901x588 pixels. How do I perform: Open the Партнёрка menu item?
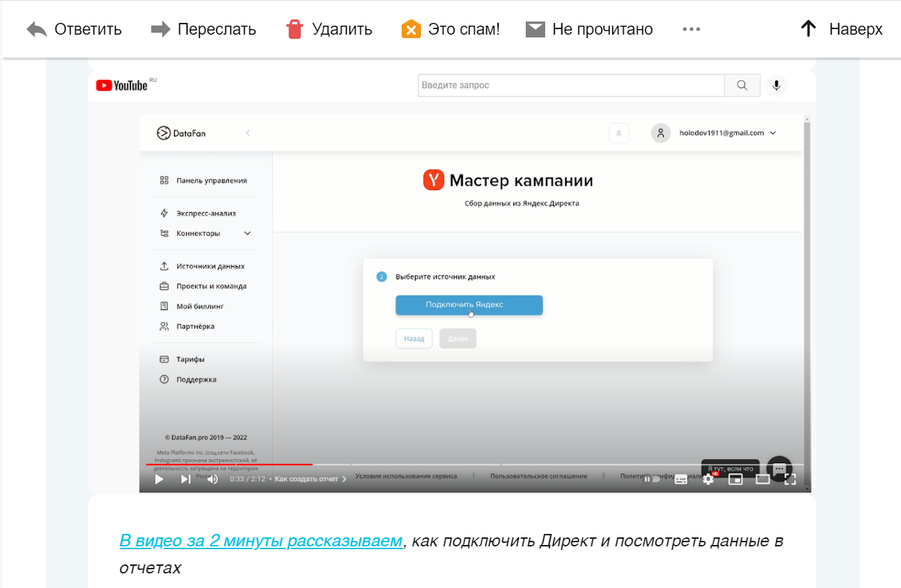(187, 327)
